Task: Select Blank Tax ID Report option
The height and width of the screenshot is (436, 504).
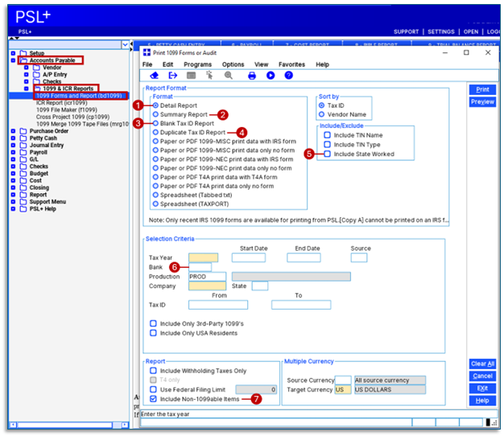Action: pyautogui.click(x=155, y=123)
